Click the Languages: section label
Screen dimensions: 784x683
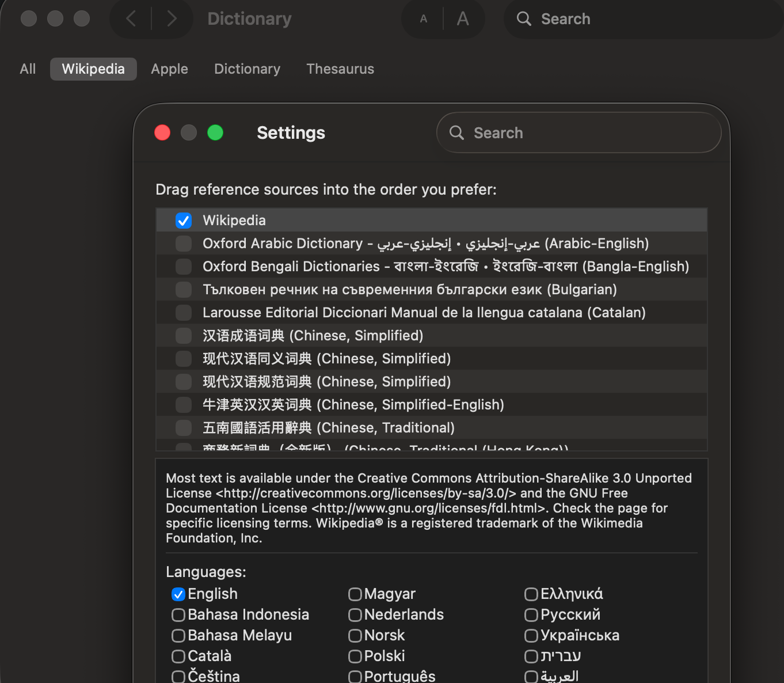[x=206, y=572]
